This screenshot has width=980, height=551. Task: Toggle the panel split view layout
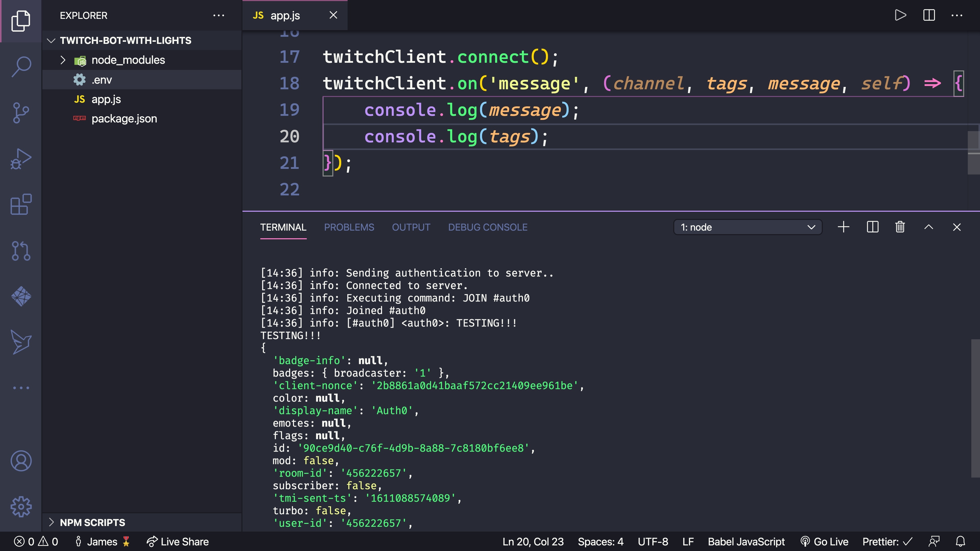coord(872,227)
